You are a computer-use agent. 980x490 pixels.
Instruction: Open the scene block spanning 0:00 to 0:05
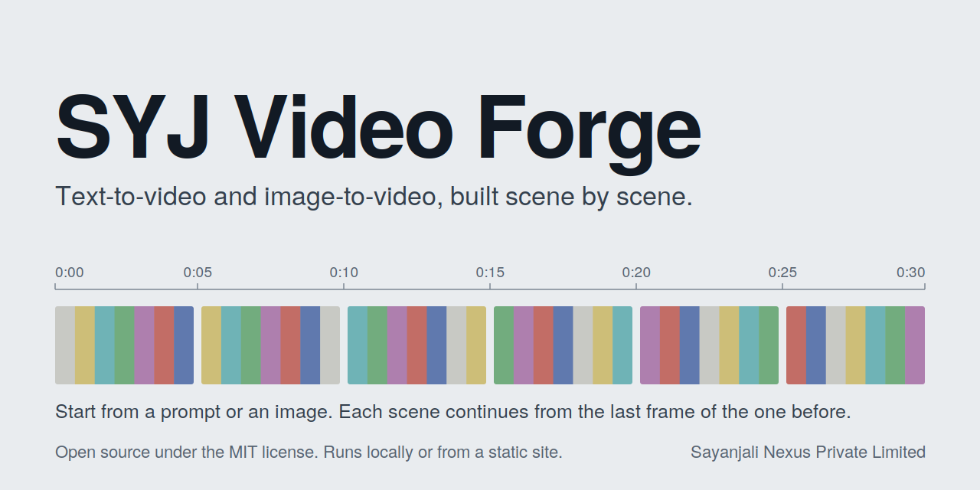125,345
